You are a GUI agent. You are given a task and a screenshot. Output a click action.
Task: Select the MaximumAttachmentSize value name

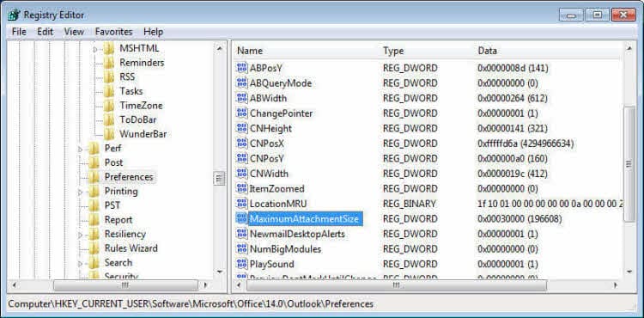pos(306,218)
